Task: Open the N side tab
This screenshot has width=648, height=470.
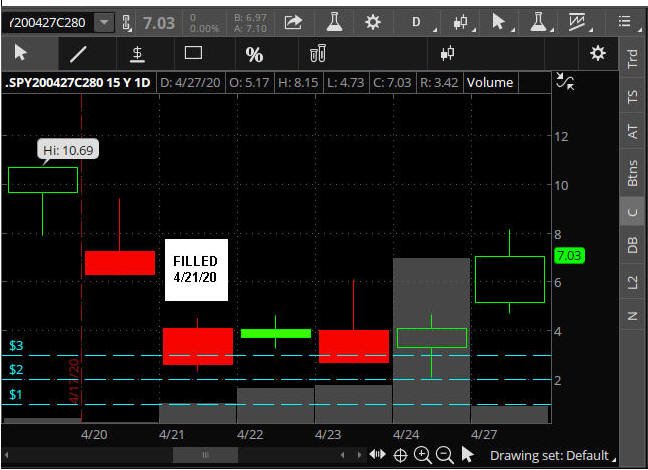Action: pos(632,317)
